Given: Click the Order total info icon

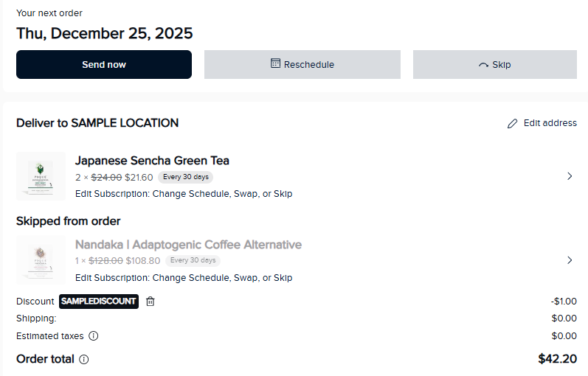Looking at the screenshot, I should pyautogui.click(x=84, y=360).
